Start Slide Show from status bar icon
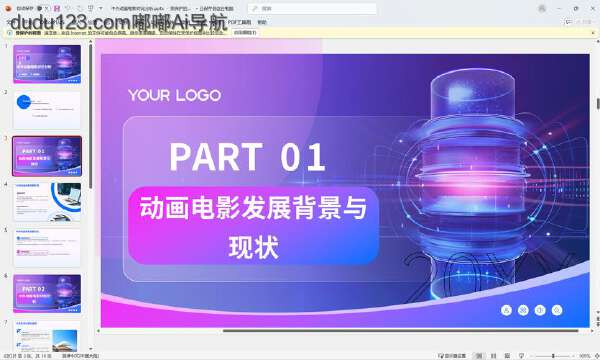Viewport: 600px width, 360px height. [x=521, y=356]
